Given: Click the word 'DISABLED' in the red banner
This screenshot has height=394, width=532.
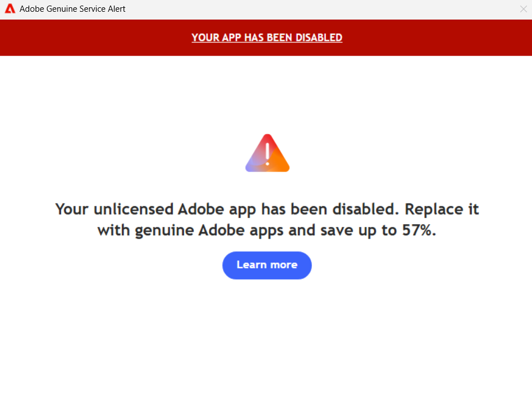Looking at the screenshot, I should click(x=319, y=37).
